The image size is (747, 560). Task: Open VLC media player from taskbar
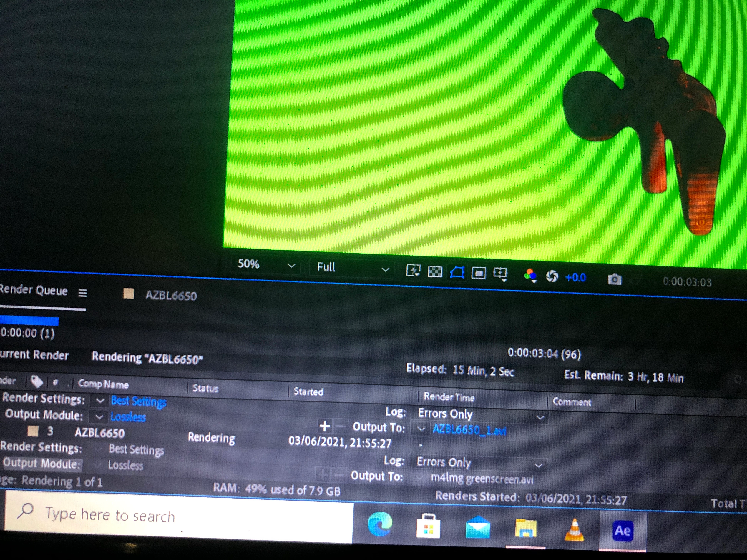(575, 530)
